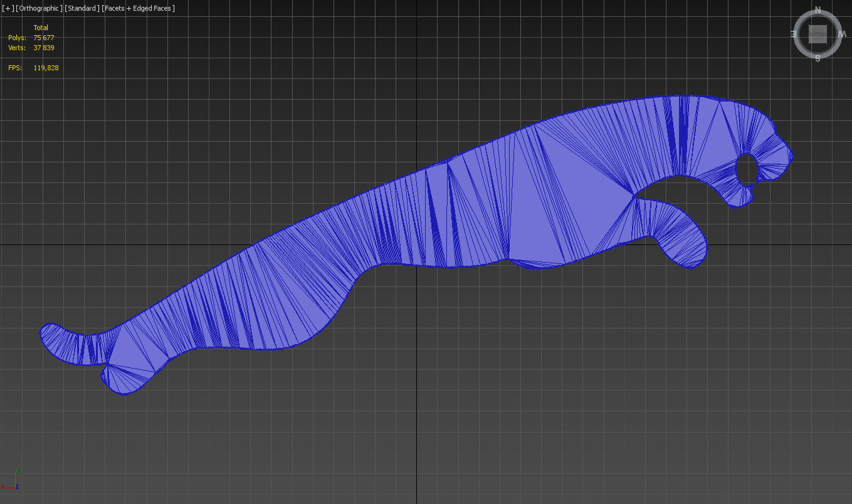Click the N compass letter on ViewCube
The height and width of the screenshot is (504, 852).
coord(818,10)
